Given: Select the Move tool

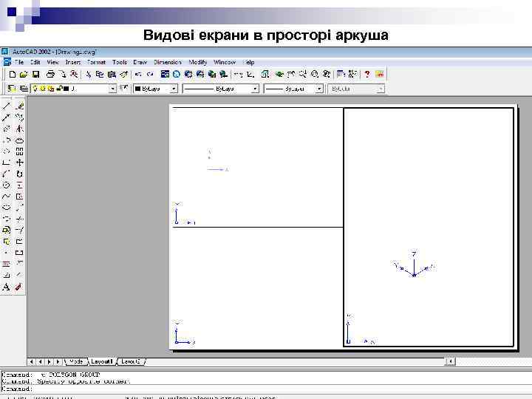Looking at the screenshot, I should coord(19,163).
